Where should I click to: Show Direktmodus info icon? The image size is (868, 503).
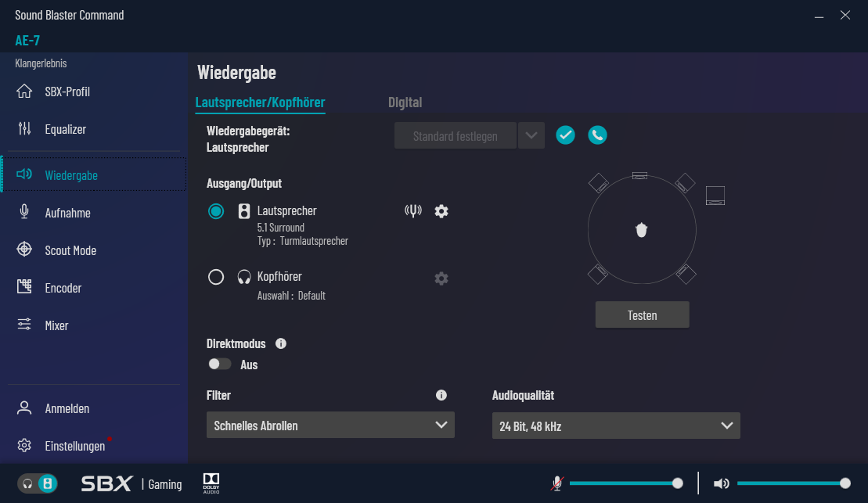tap(281, 343)
